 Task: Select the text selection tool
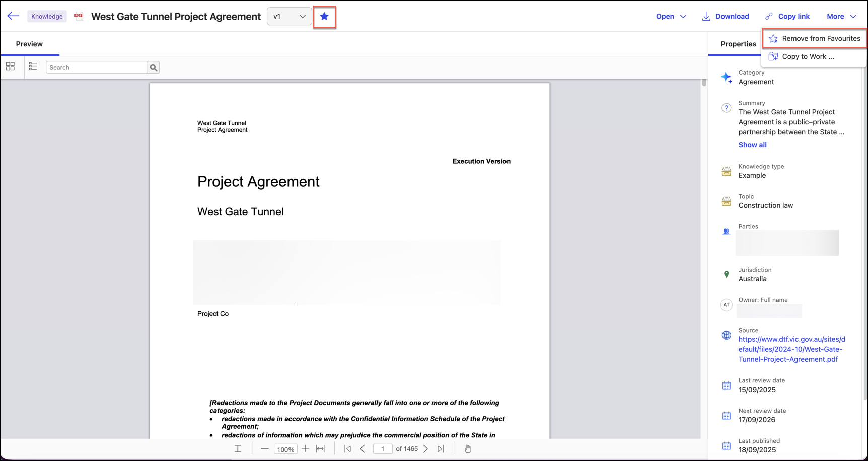pos(238,448)
